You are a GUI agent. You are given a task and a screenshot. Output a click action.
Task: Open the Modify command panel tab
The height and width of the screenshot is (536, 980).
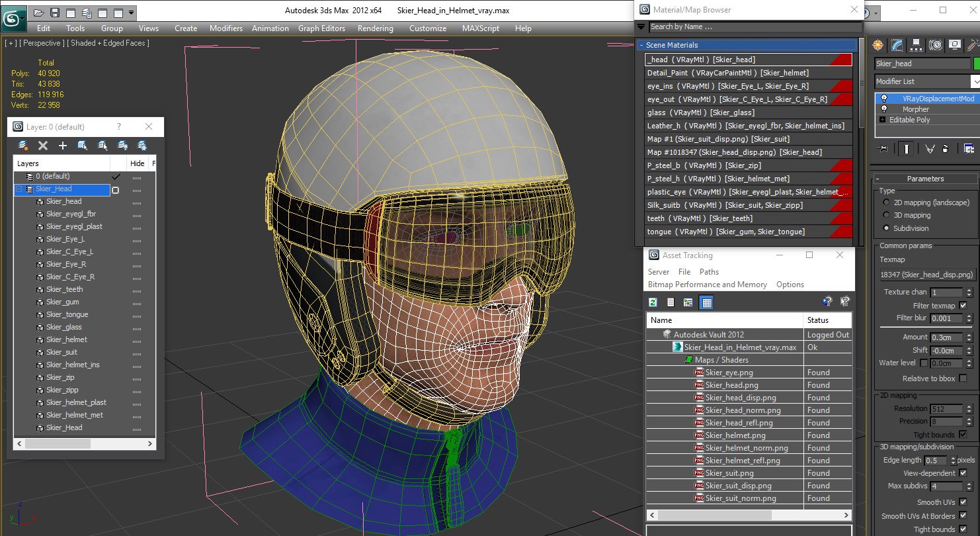click(x=897, y=45)
